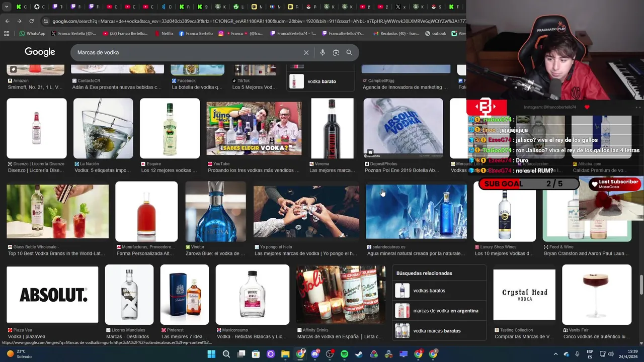Image resolution: width=644 pixels, height=362 pixels.
Task: Open the Affinity Drinks Stolichnaya image
Action: [341, 295]
